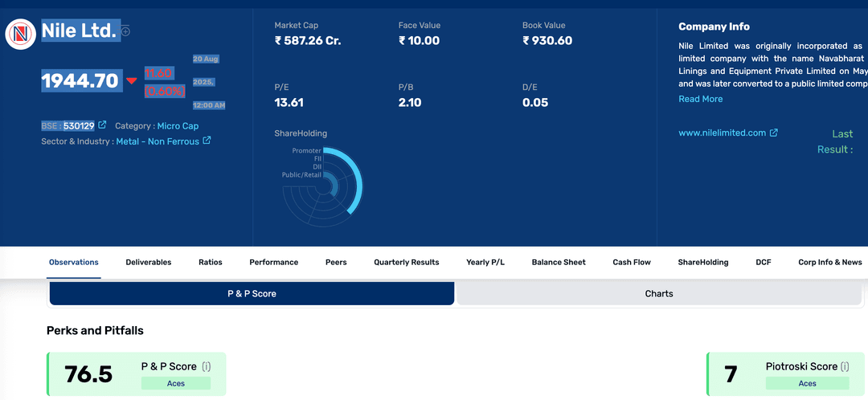Image resolution: width=868 pixels, height=400 pixels.
Task: Go to the Performance tab
Action: [x=273, y=262]
